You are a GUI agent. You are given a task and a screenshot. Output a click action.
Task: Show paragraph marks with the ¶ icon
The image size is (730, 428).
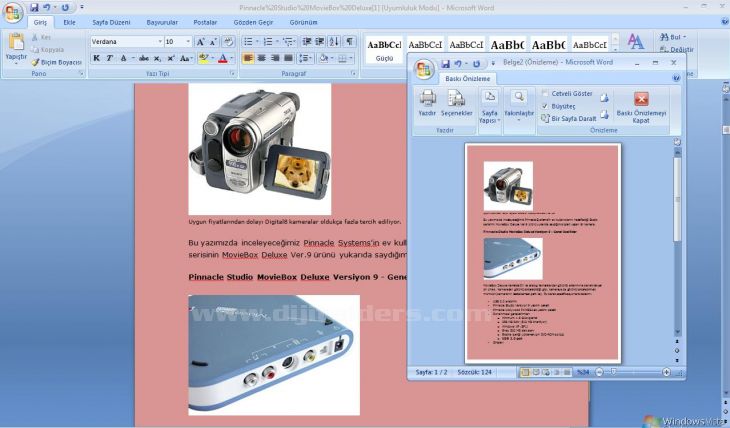coord(350,42)
